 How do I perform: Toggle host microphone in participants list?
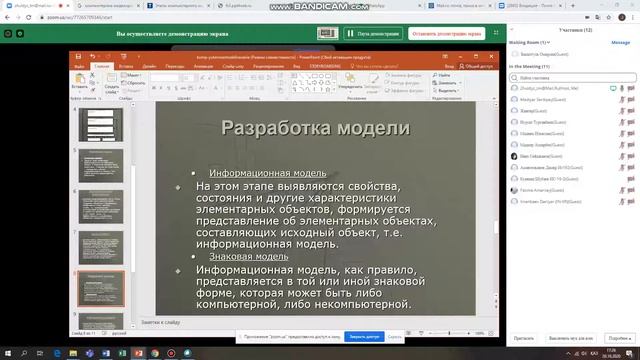622,88
